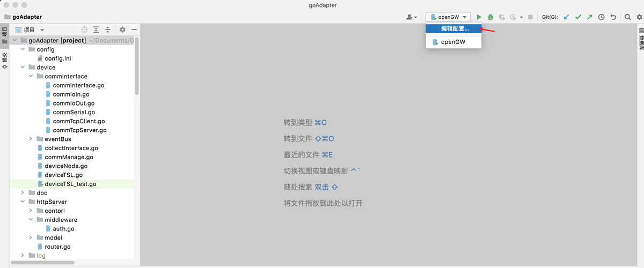
Task: Open project panel options gear
Action: [122, 30]
